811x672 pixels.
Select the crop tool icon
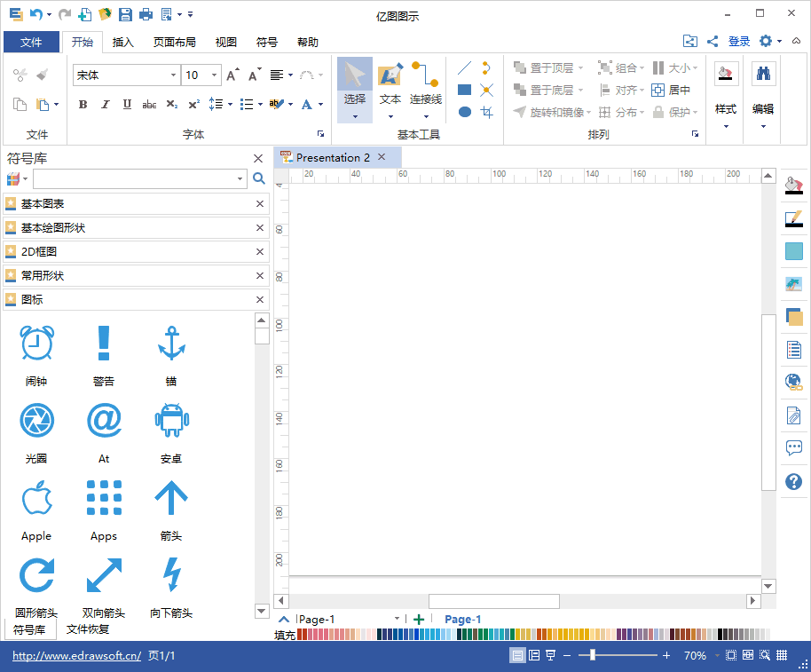486,112
